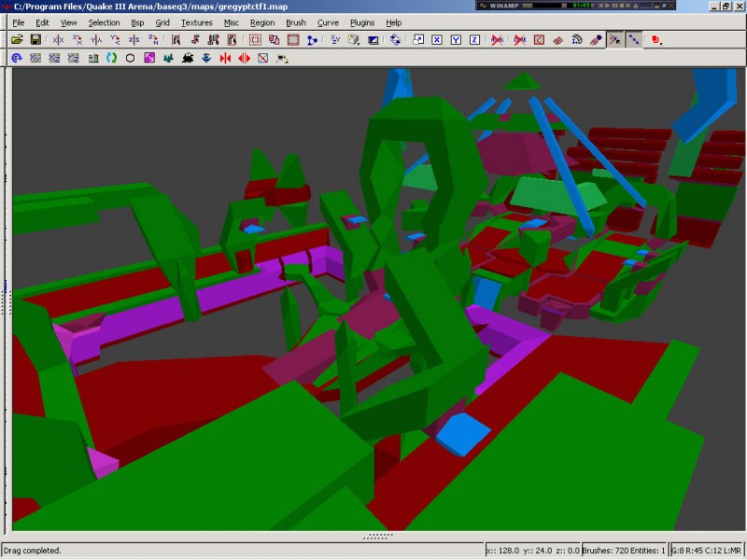Open the File menu
This screenshot has width=747, height=560.
18,22
